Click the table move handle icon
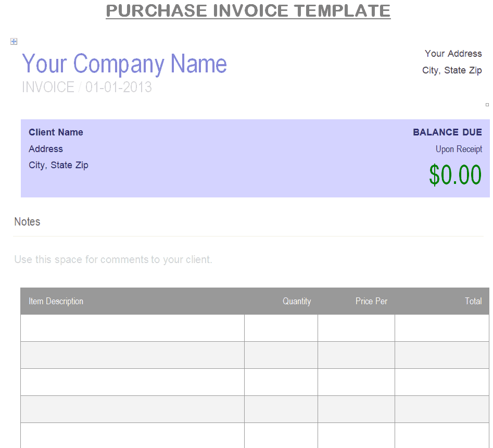Viewport: 493px width, 448px height. [14, 42]
